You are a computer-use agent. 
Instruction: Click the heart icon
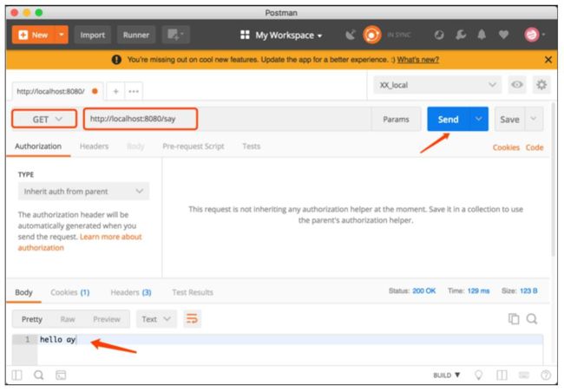point(503,35)
